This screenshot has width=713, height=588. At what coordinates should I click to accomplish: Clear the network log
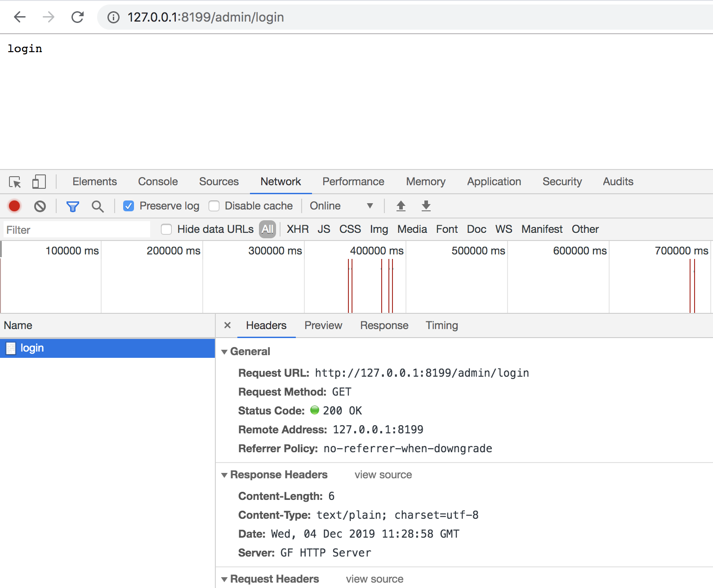tap(40, 206)
